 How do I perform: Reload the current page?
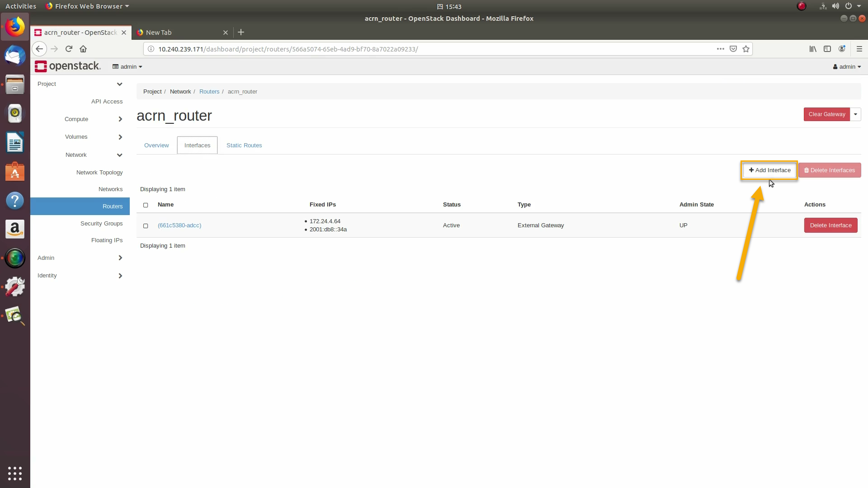point(69,49)
